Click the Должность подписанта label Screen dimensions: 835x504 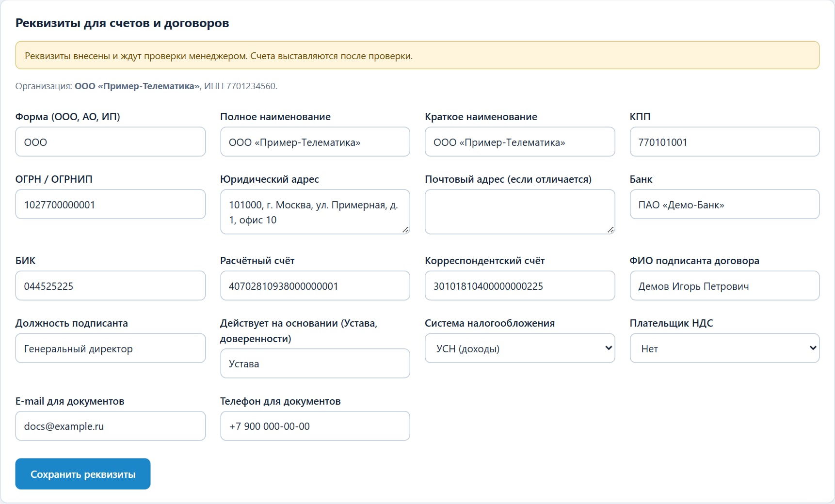click(72, 323)
